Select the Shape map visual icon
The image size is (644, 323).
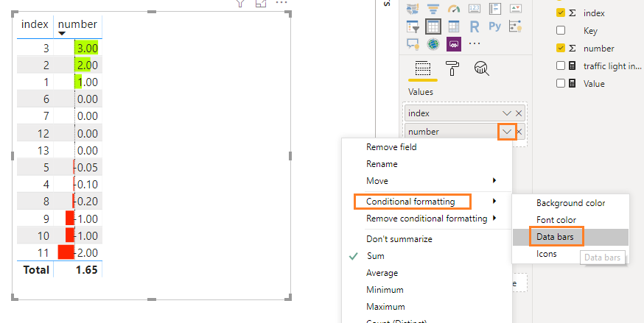pos(413,9)
